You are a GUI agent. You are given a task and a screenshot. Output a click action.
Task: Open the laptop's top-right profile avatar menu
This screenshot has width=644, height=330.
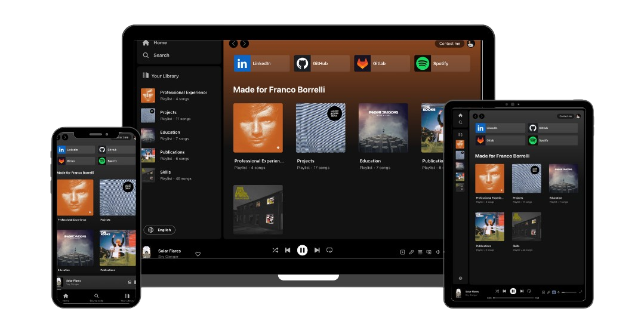tap(470, 44)
